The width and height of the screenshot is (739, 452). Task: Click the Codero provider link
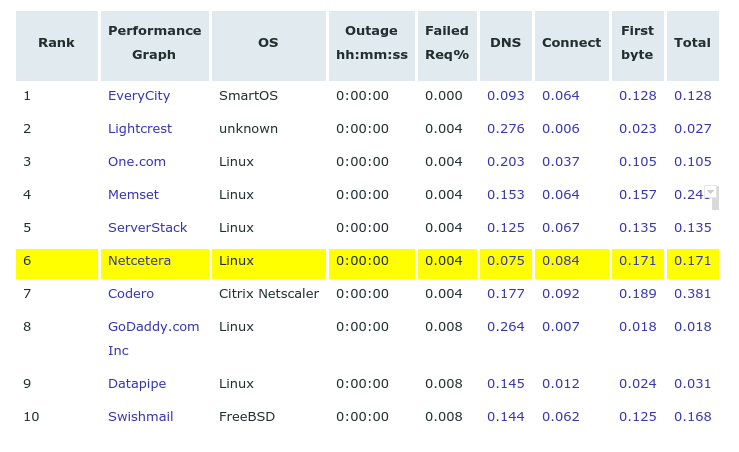click(x=131, y=294)
